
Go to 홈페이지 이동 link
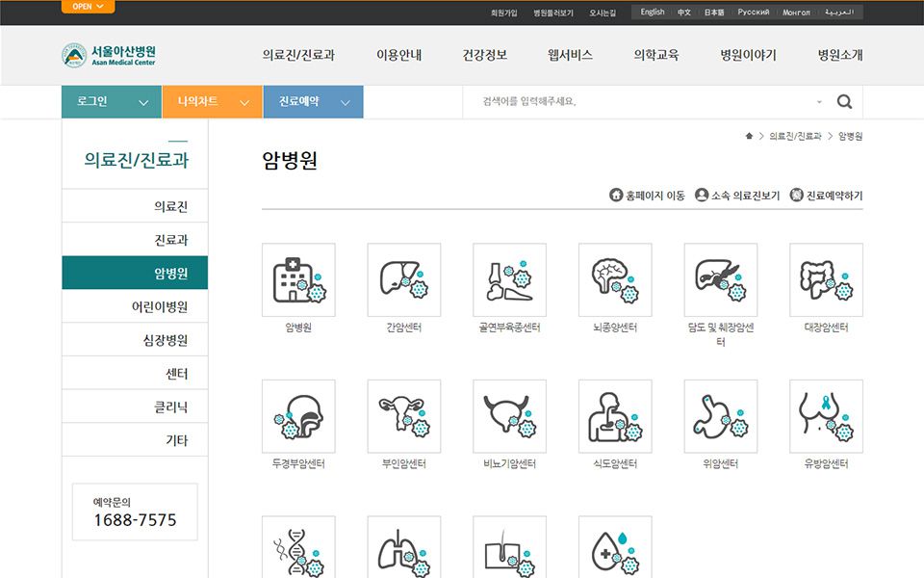click(648, 196)
